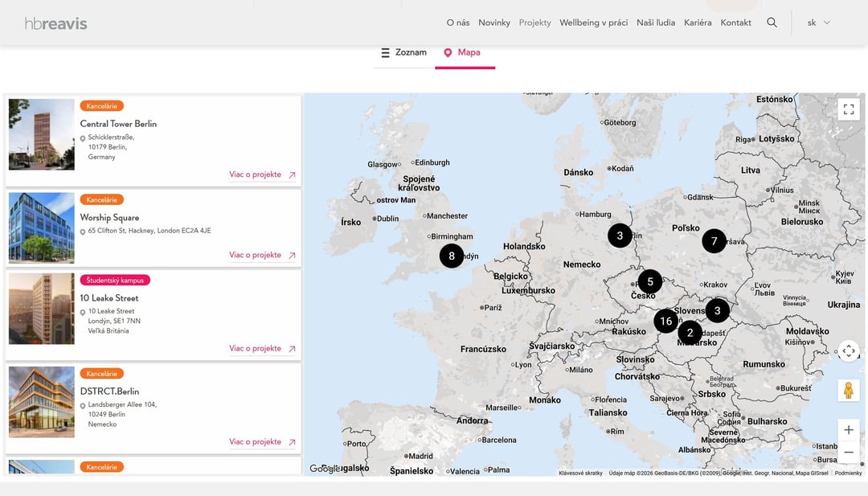This screenshot has width=868, height=496.
Task: Click the Central Tower Berlin thumbnail
Action: pos(42,134)
